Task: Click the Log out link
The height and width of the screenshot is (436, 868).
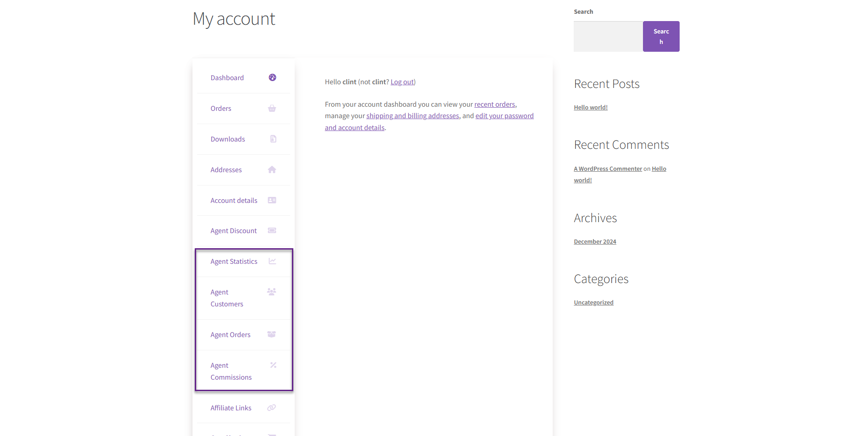Action: coord(402,82)
